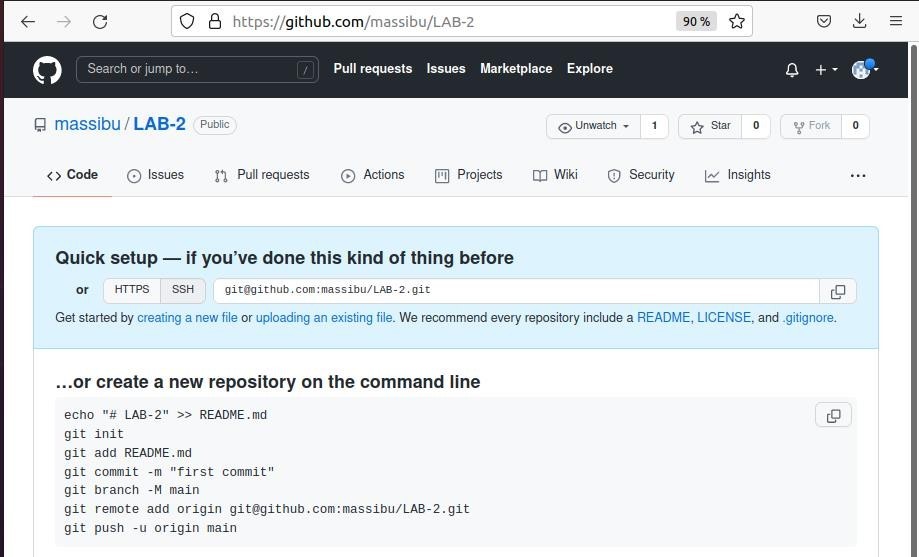The width and height of the screenshot is (919, 557).
Task: Go to Marketplace in the header
Action: (516, 69)
